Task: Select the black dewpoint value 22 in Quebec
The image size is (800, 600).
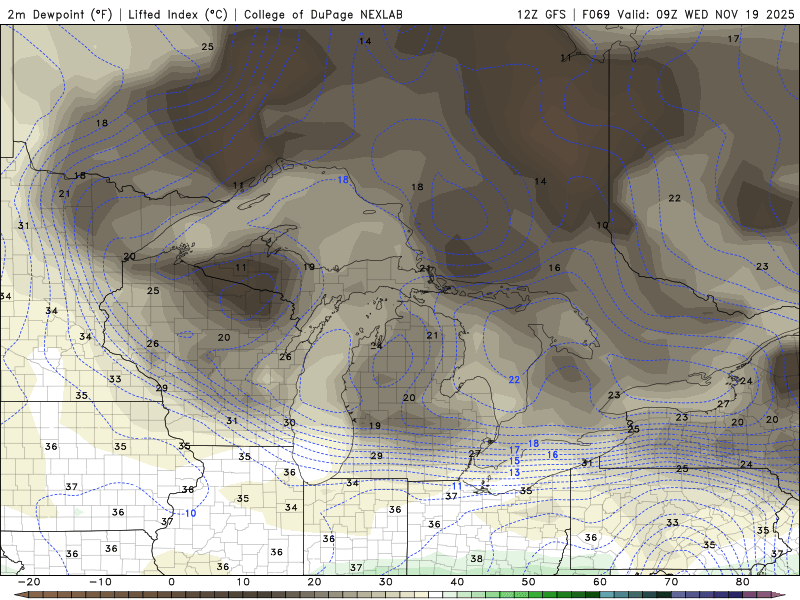Action: 674,198
